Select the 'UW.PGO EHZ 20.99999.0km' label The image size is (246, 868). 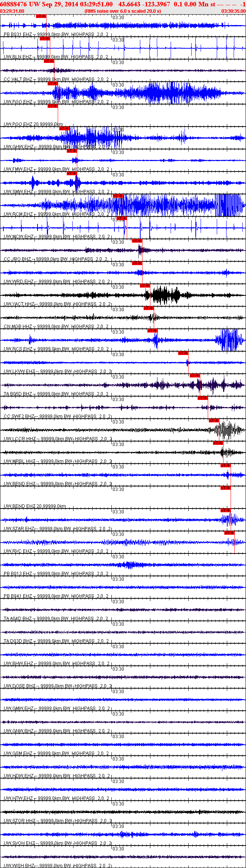33,124
